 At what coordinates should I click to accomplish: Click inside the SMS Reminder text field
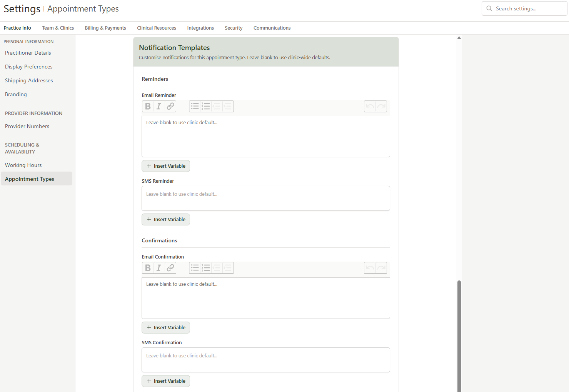click(x=265, y=198)
